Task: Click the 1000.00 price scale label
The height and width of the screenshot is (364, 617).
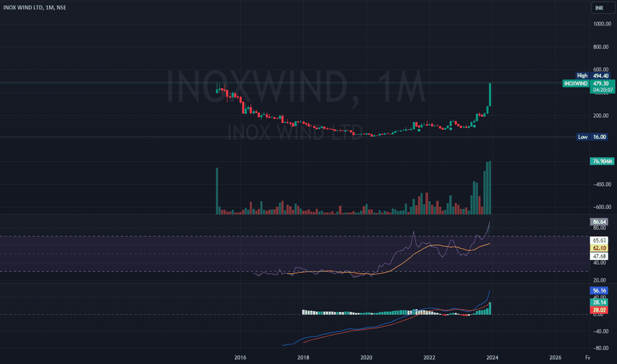Action: point(602,24)
